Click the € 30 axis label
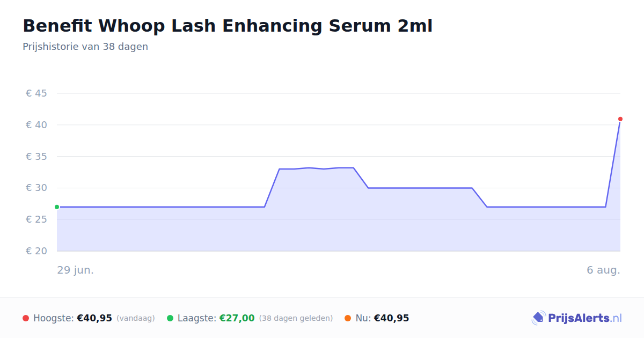This screenshot has width=644, height=338. (x=36, y=188)
